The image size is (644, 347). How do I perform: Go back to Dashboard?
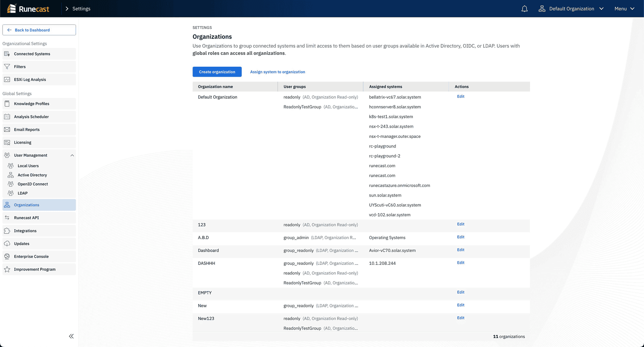pos(39,30)
